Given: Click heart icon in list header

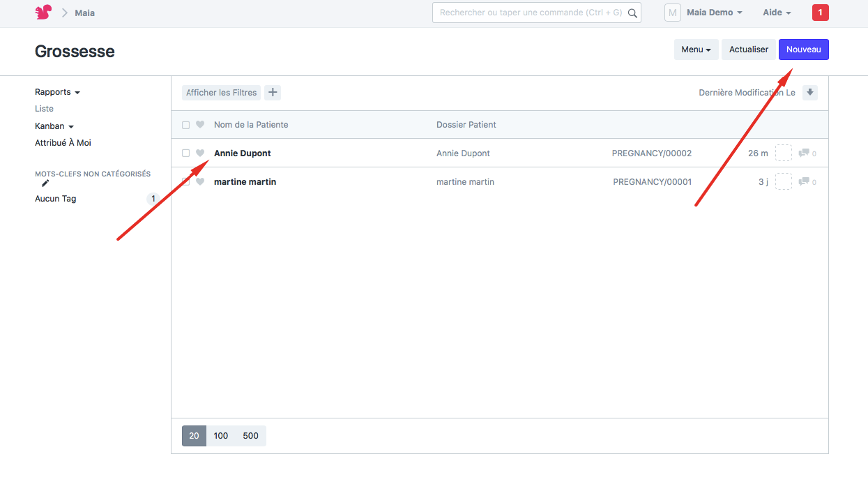Looking at the screenshot, I should 200,125.
